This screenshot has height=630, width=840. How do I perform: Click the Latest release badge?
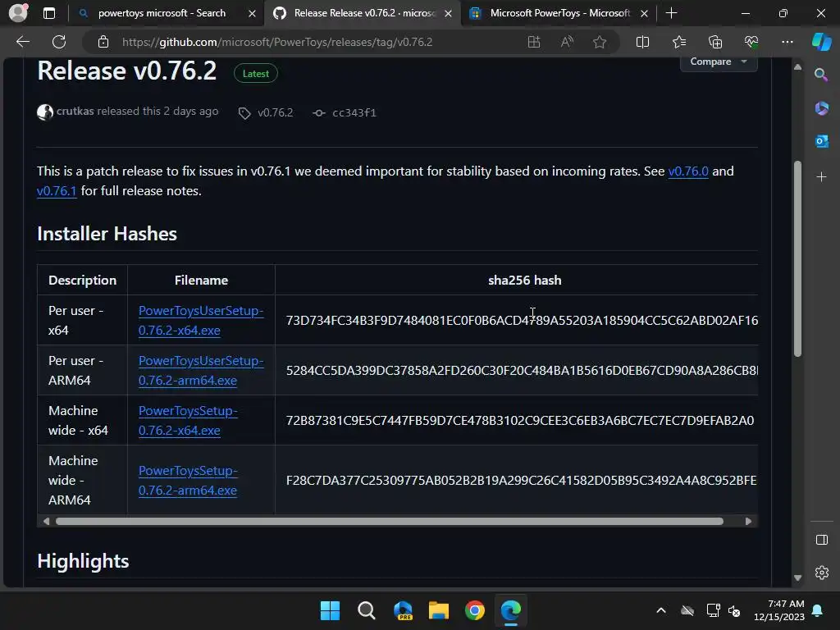coord(256,73)
